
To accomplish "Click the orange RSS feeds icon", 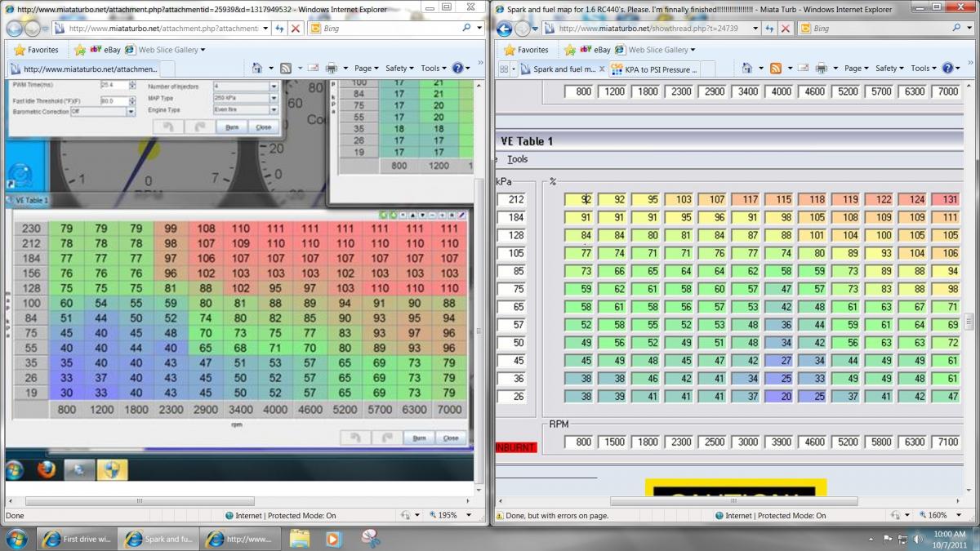I will coord(775,69).
